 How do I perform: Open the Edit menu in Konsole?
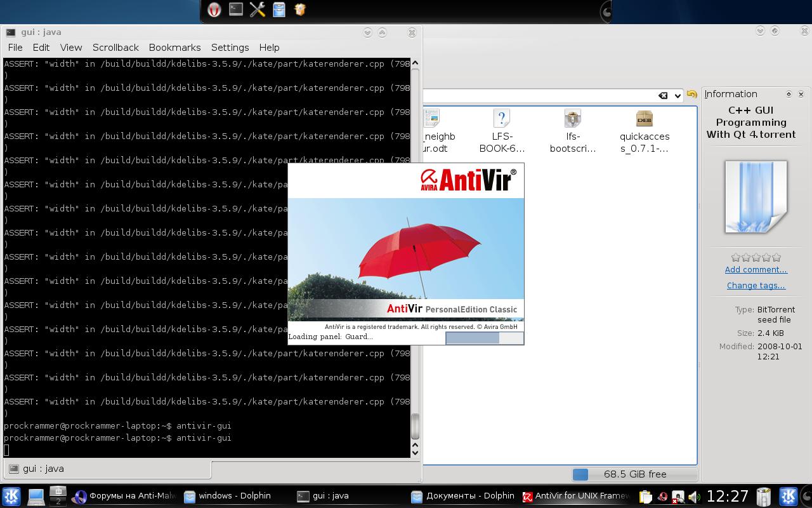(41, 48)
